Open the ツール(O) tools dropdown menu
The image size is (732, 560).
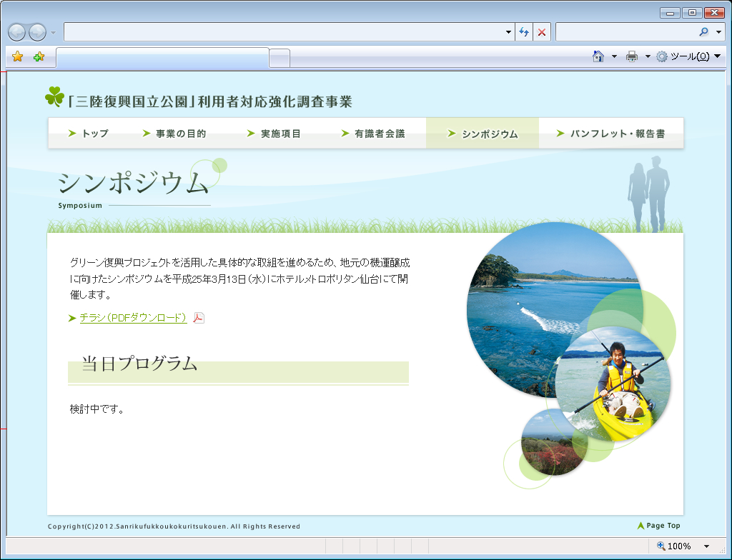(x=688, y=56)
